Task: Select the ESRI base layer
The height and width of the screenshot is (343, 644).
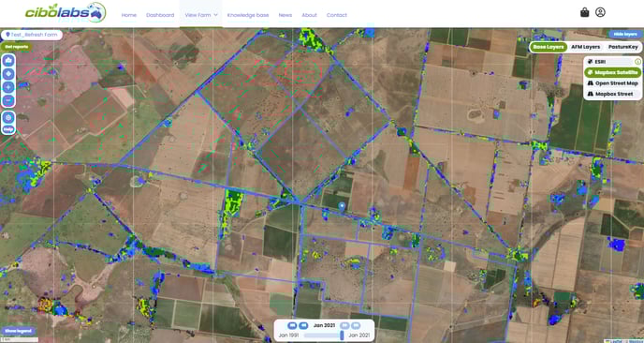Action: click(x=609, y=62)
